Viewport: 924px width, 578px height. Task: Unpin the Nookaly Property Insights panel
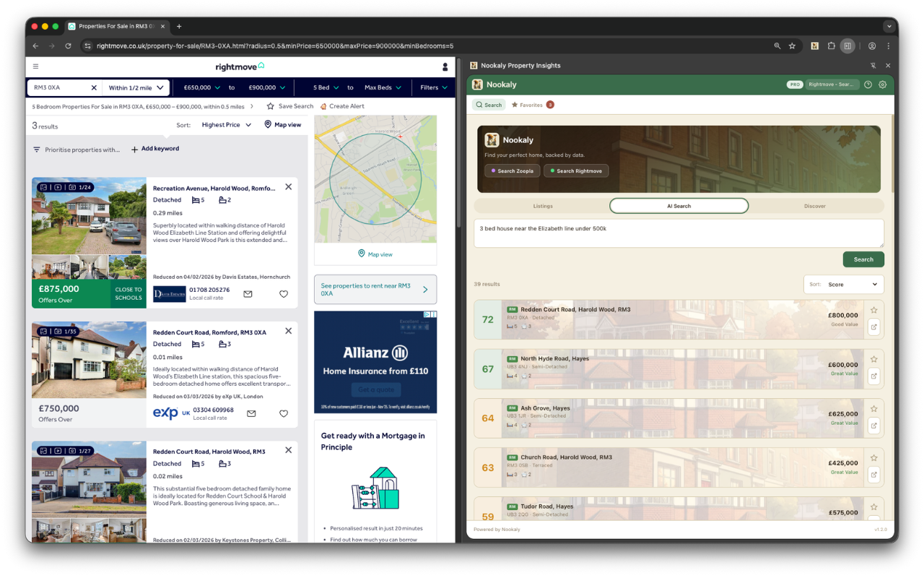(873, 65)
